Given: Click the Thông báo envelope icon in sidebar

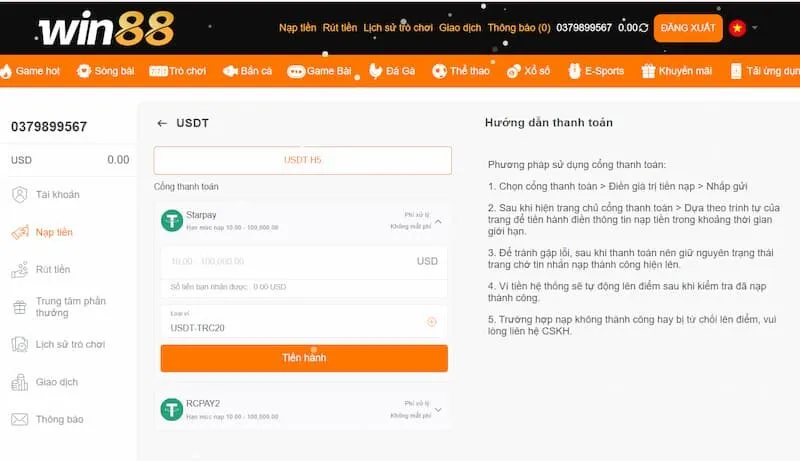Looking at the screenshot, I should [19, 419].
